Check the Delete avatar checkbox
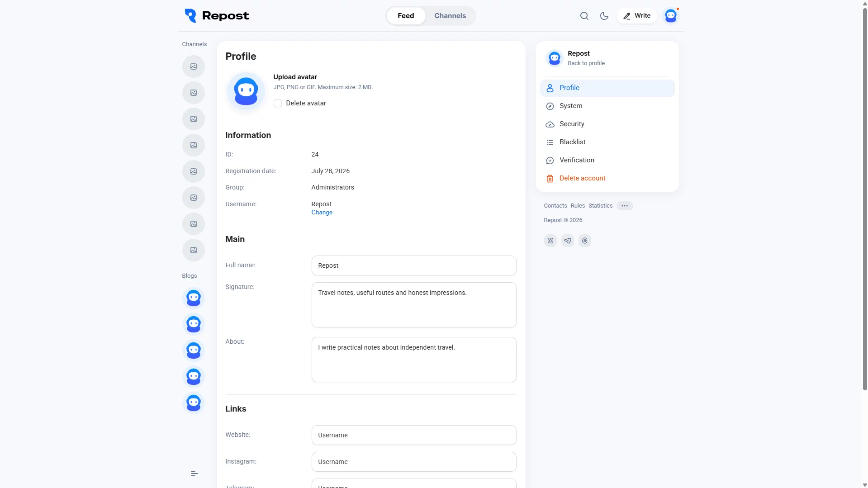The image size is (868, 488). 278,103
